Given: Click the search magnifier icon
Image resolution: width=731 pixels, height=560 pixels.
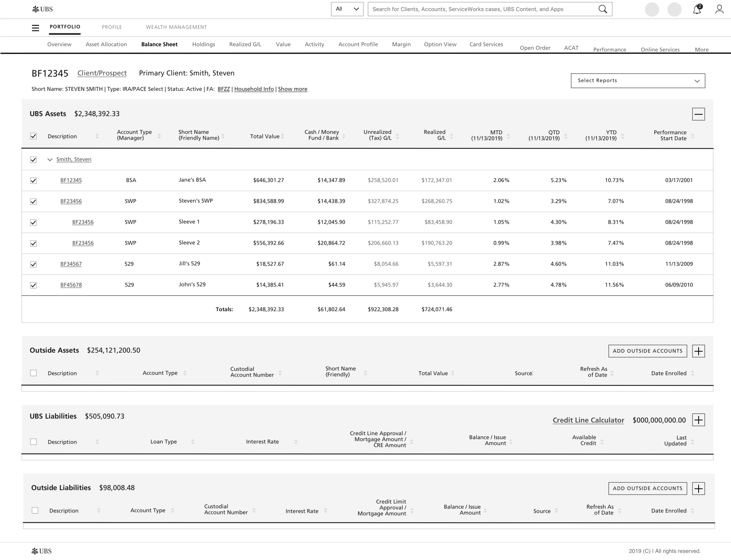Looking at the screenshot, I should pyautogui.click(x=602, y=9).
